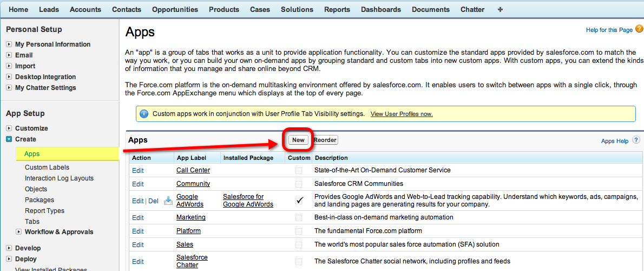This screenshot has width=644, height=271.
Task: Switch to the Reports tab
Action: 337,9
